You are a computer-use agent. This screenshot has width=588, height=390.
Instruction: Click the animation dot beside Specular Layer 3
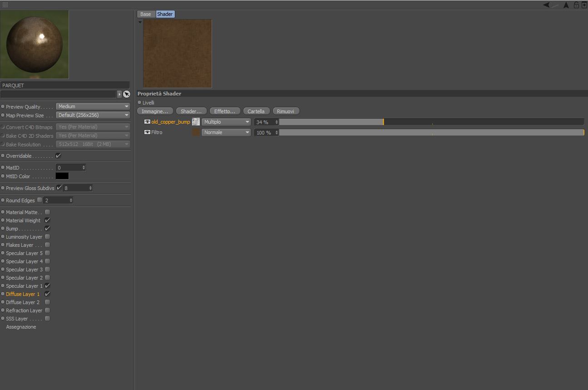point(3,270)
